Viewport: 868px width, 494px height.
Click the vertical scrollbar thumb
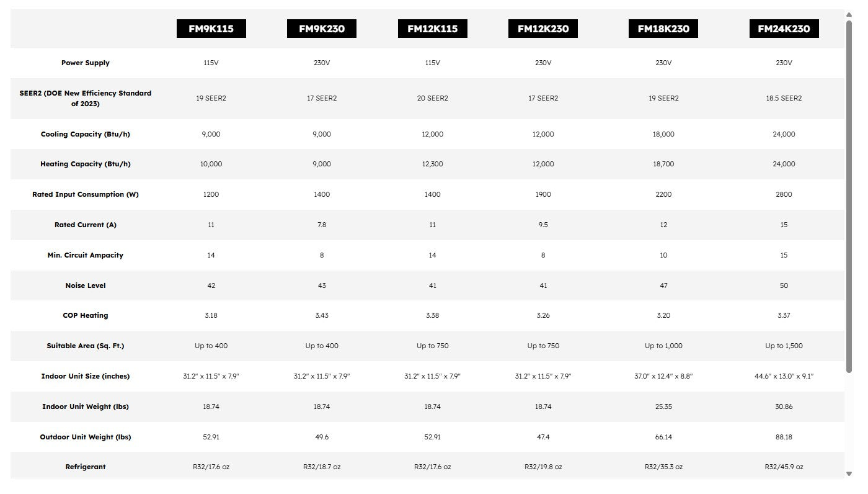point(849,195)
